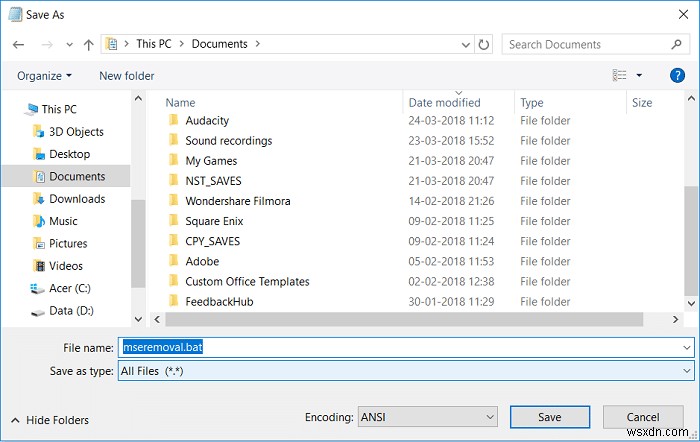Sort by the Type column header
This screenshot has height=442, width=700.
[x=532, y=103]
